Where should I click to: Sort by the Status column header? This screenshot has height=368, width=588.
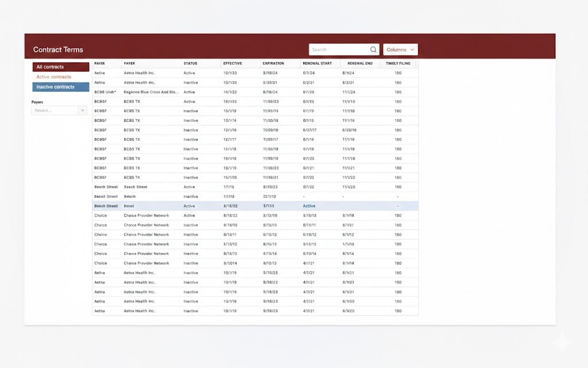[x=190, y=63]
